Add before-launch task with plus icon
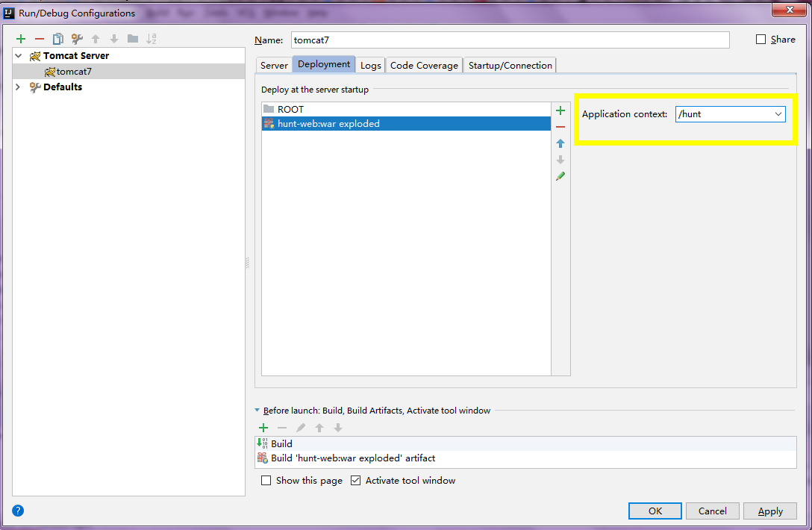Screen dimensions: 812x530 (263, 428)
